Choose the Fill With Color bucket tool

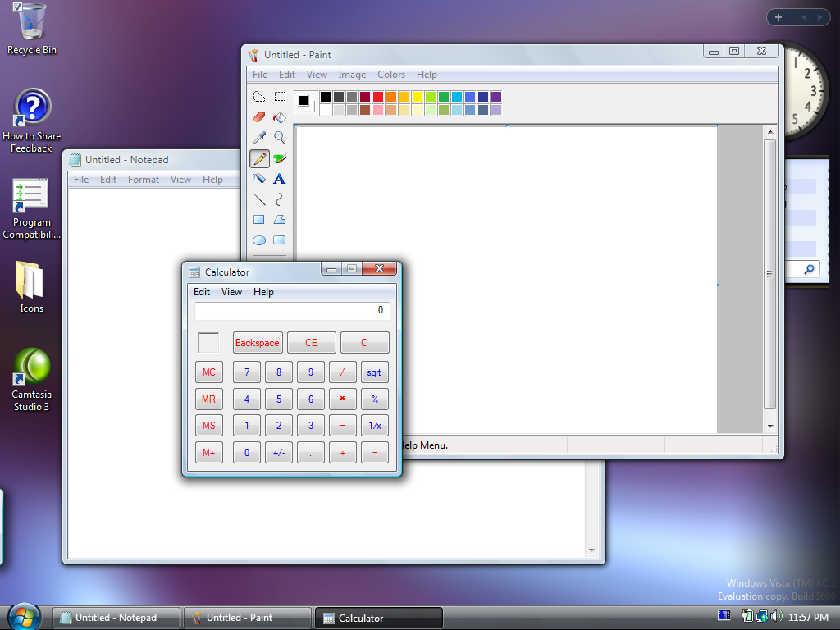280,117
